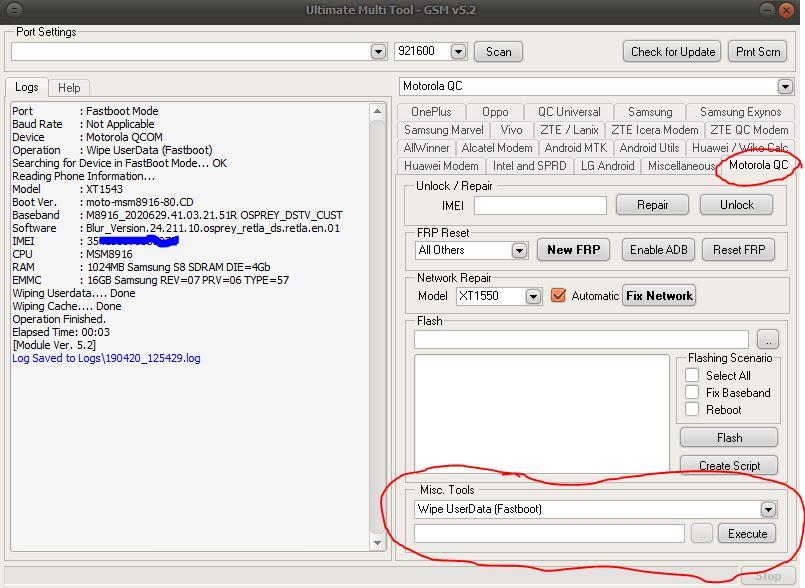Select the Miscellaneous tab
Image resolution: width=805 pixels, height=588 pixels.
(x=681, y=166)
